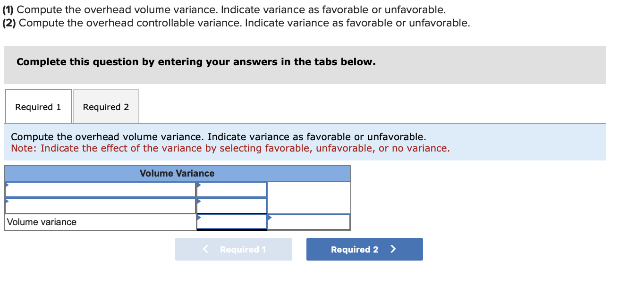Select the Required 1 tab
This screenshot has height=304, width=644.
[x=38, y=106]
